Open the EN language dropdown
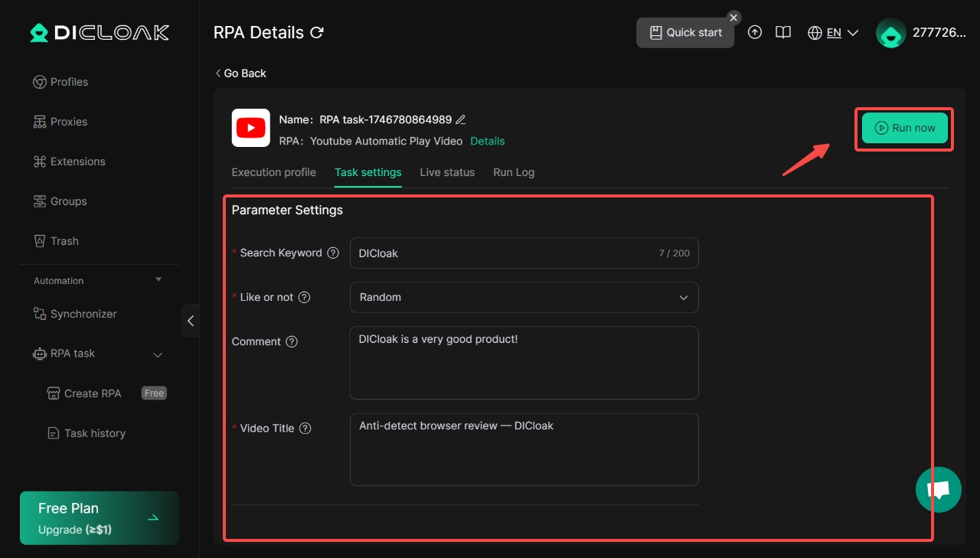Image resolution: width=980 pixels, height=558 pixels. (x=843, y=33)
